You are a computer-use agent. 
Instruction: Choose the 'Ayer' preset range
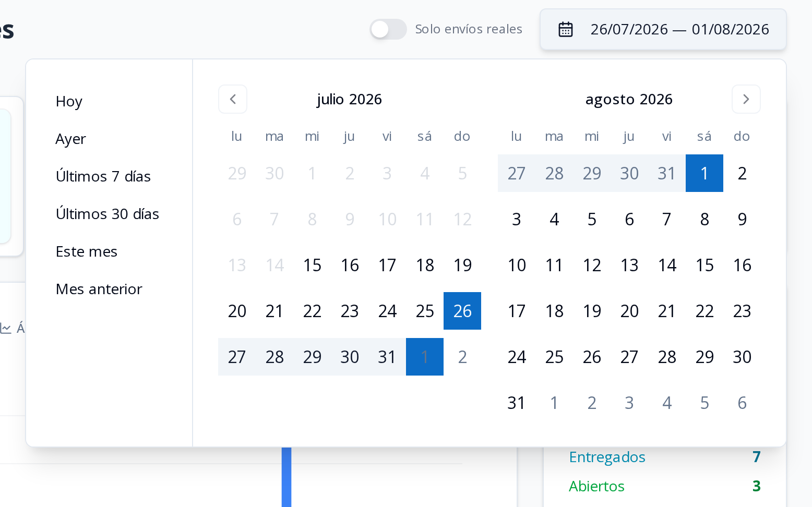click(x=71, y=139)
